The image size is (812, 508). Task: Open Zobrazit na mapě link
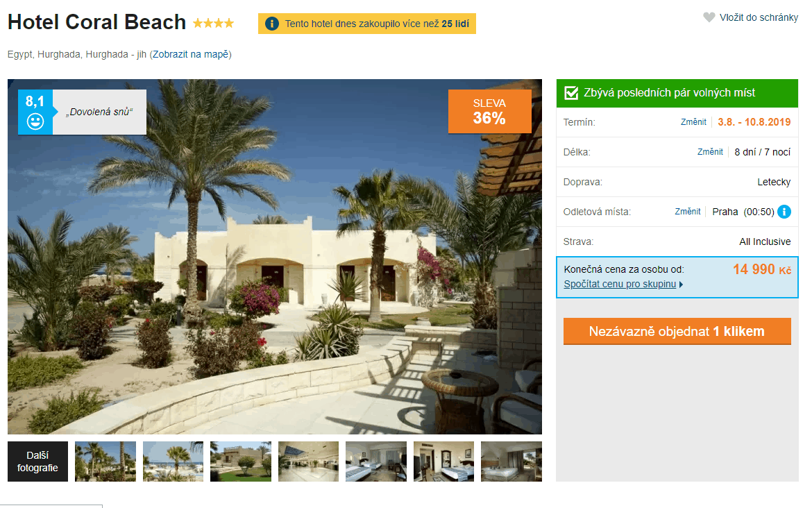pos(191,54)
